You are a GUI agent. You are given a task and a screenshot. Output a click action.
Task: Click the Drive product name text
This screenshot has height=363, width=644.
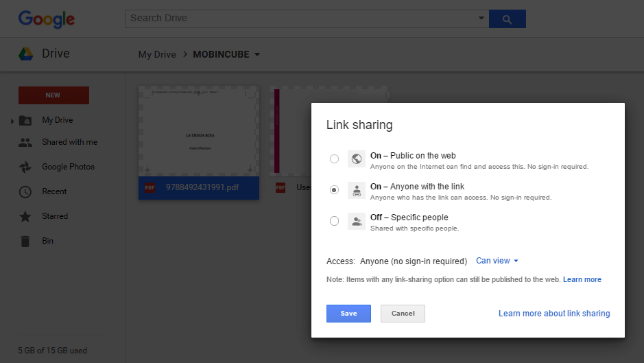pos(56,54)
